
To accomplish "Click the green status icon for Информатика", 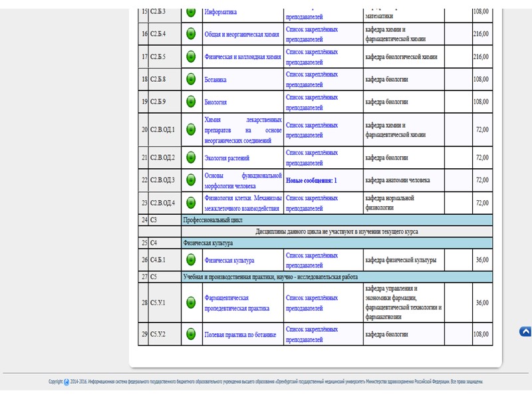I will (191, 12).
